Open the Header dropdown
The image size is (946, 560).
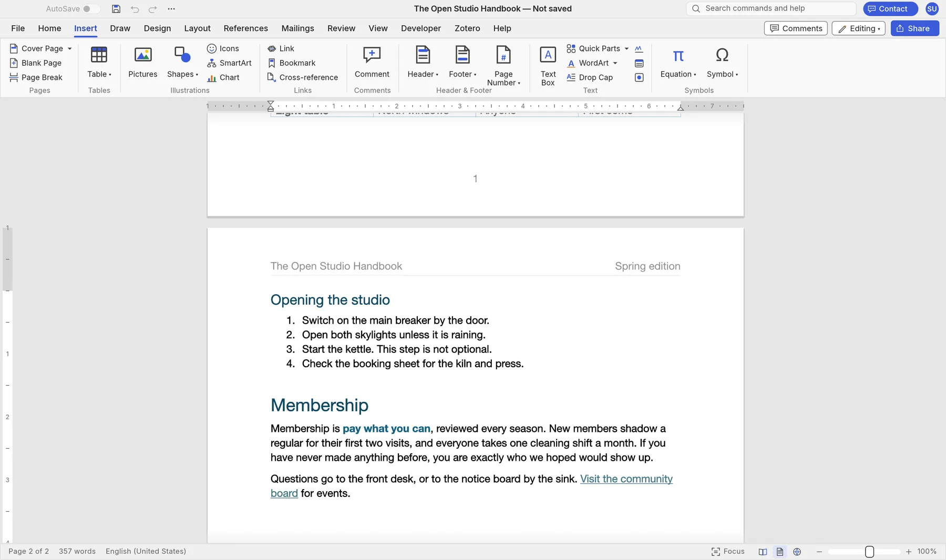[423, 63]
